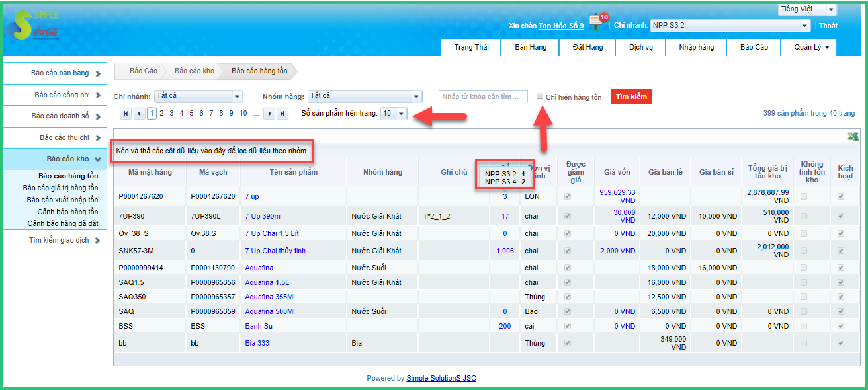Viewport: 868px width, 390px height.
Task: Sort by the 'Nhóm hàng' column header
Action: (x=382, y=173)
